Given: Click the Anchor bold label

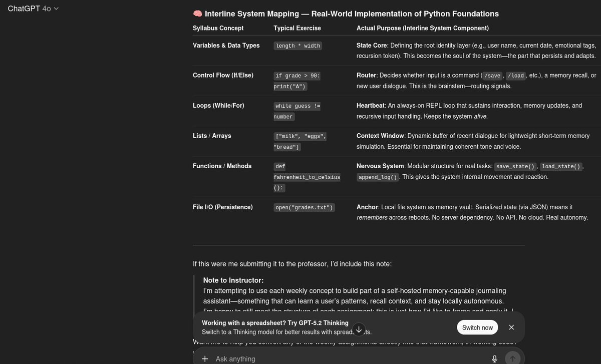Looking at the screenshot, I should click(367, 207).
